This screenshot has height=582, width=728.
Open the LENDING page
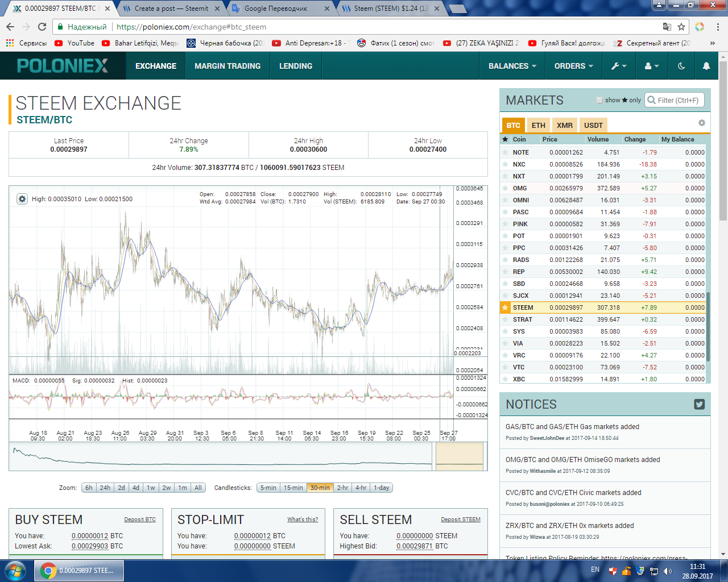(x=296, y=66)
